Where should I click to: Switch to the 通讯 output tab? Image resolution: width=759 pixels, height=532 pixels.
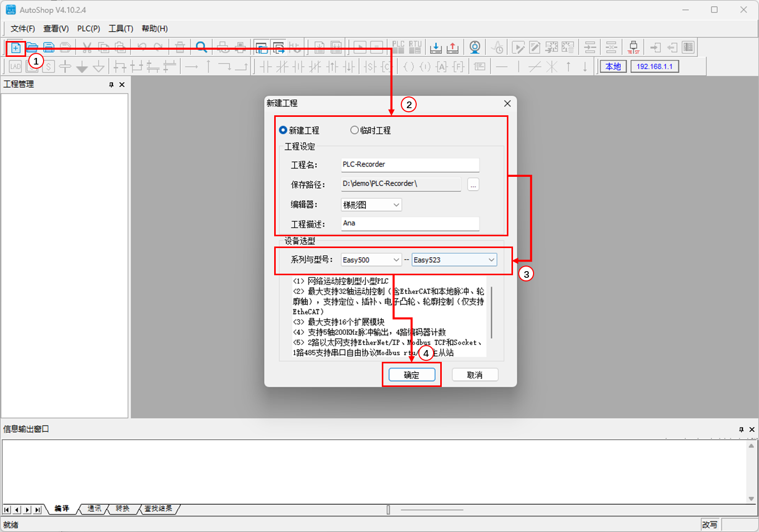click(x=94, y=509)
